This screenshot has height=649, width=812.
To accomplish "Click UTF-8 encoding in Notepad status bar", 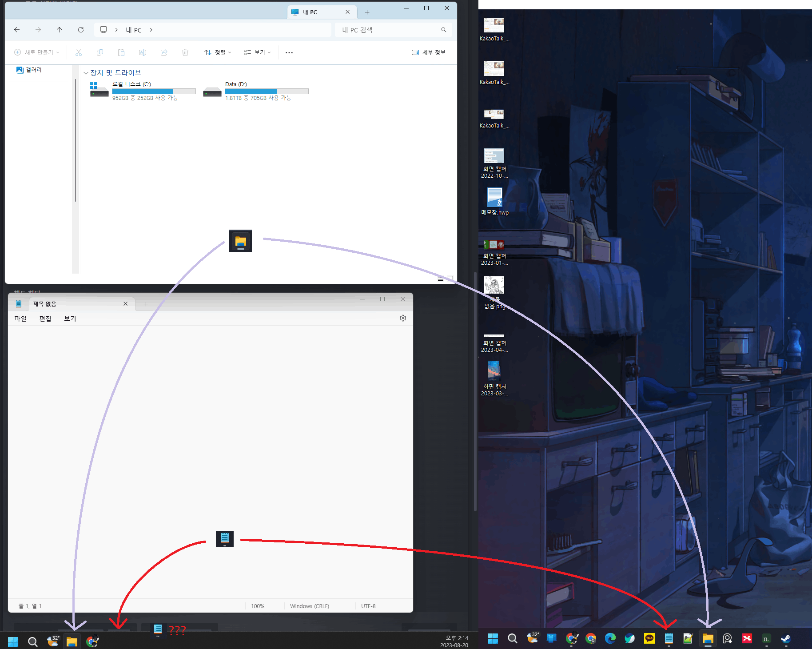I will click(368, 606).
